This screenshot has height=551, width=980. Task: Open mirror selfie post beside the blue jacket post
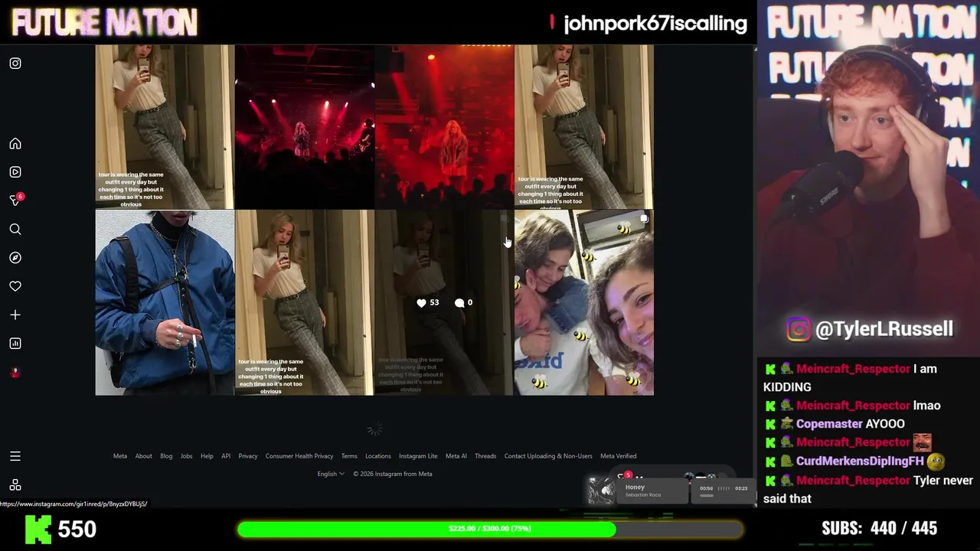[x=305, y=303]
